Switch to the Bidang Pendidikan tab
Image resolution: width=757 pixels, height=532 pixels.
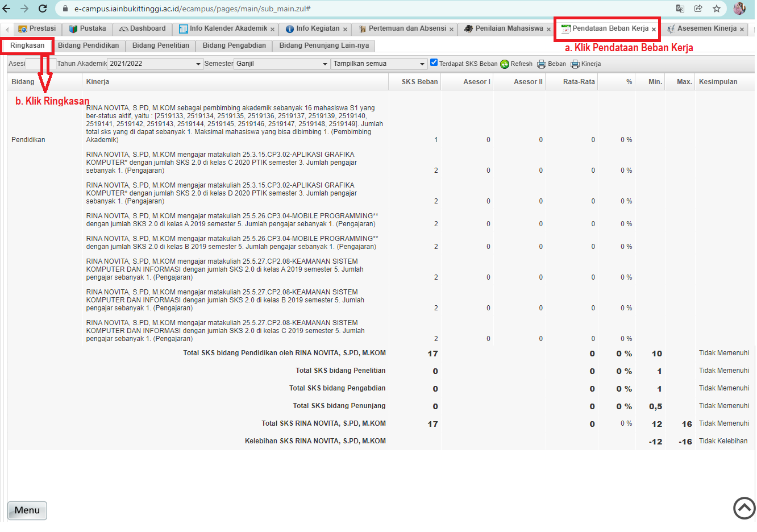(89, 45)
